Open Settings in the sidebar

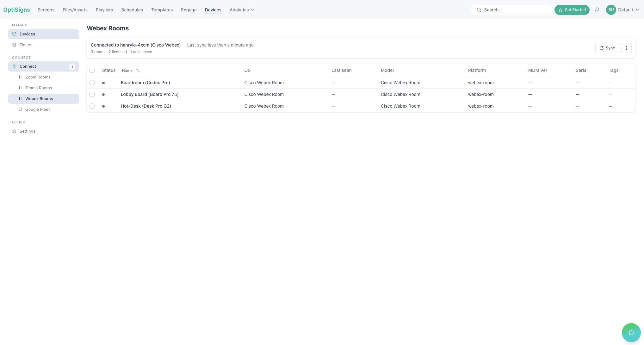[44, 131]
